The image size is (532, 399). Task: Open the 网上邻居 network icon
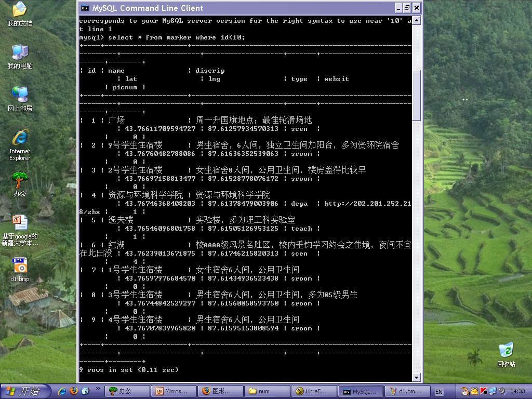point(20,95)
